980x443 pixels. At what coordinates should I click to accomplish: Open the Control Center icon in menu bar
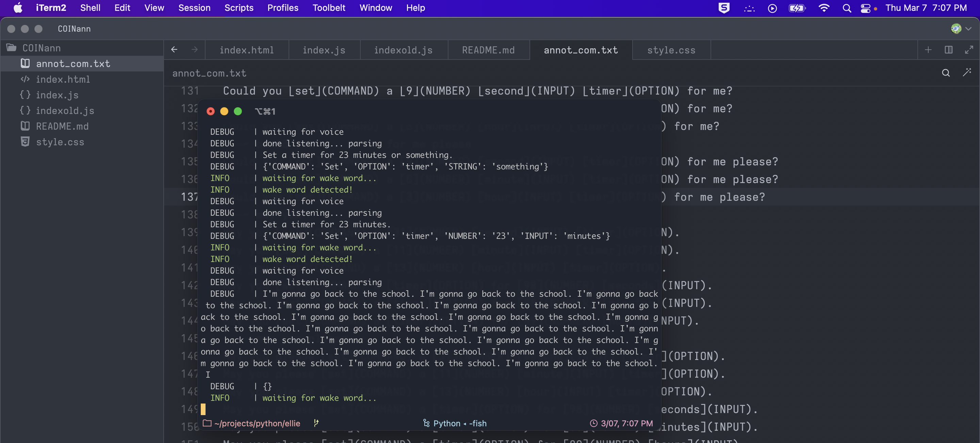865,8
